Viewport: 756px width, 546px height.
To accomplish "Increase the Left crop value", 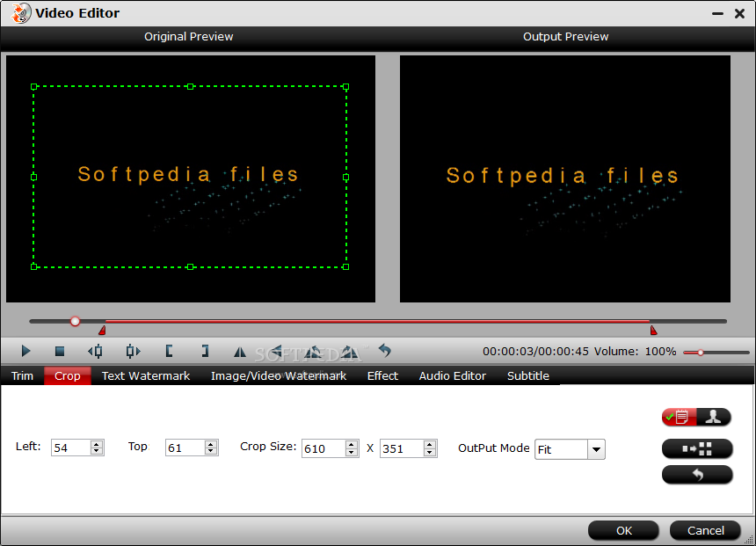I will pos(97,444).
